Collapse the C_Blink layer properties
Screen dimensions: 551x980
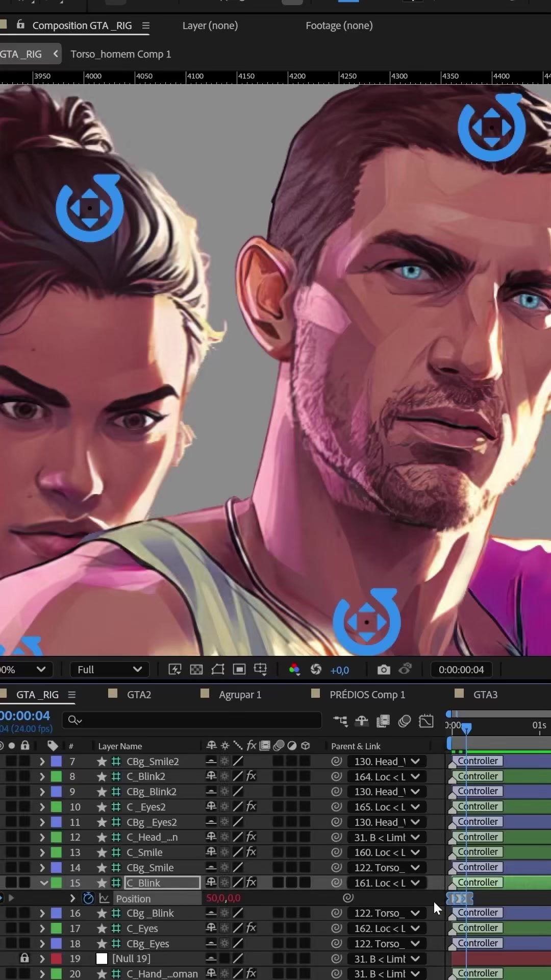pos(43,883)
